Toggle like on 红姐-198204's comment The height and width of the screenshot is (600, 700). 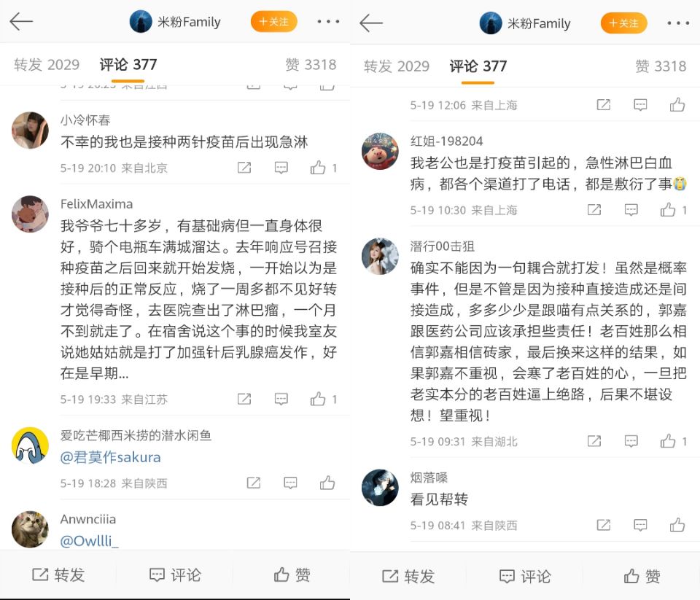point(668,210)
